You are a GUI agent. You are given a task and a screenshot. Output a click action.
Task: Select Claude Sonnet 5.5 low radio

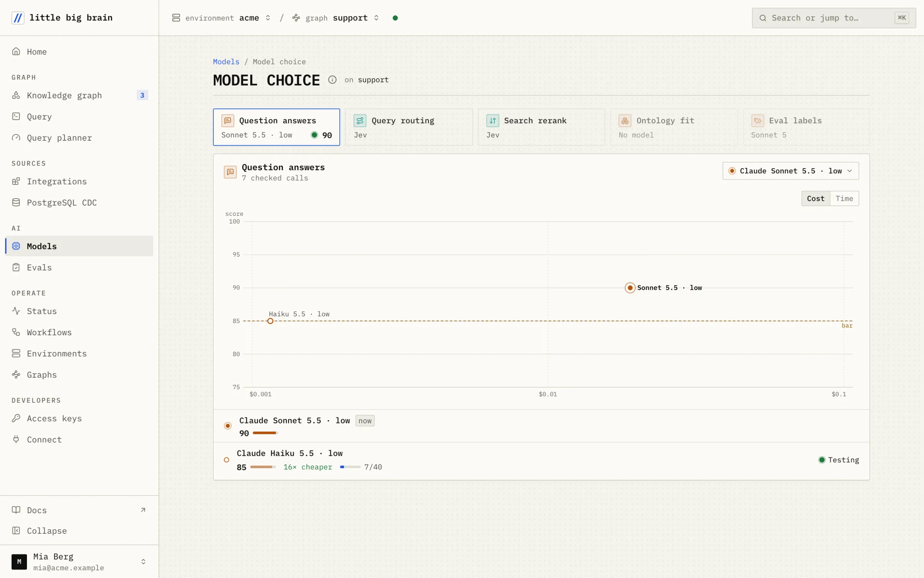coord(228,426)
